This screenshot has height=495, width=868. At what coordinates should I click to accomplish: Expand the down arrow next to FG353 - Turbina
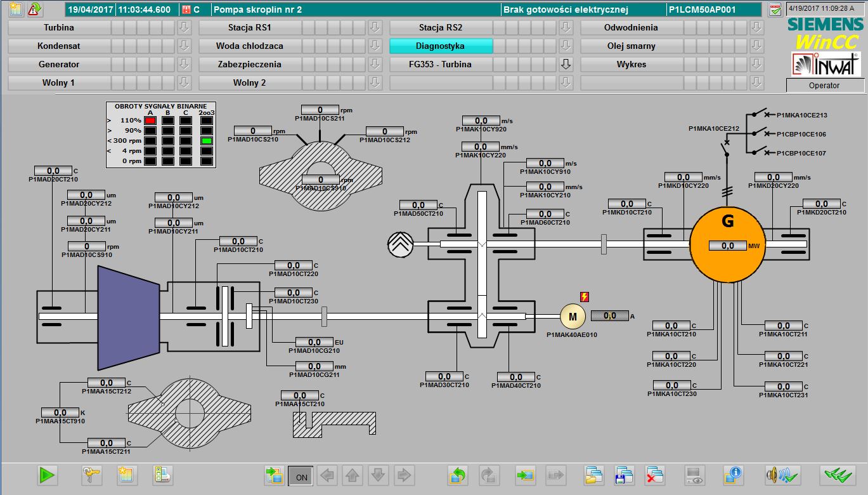tap(566, 64)
